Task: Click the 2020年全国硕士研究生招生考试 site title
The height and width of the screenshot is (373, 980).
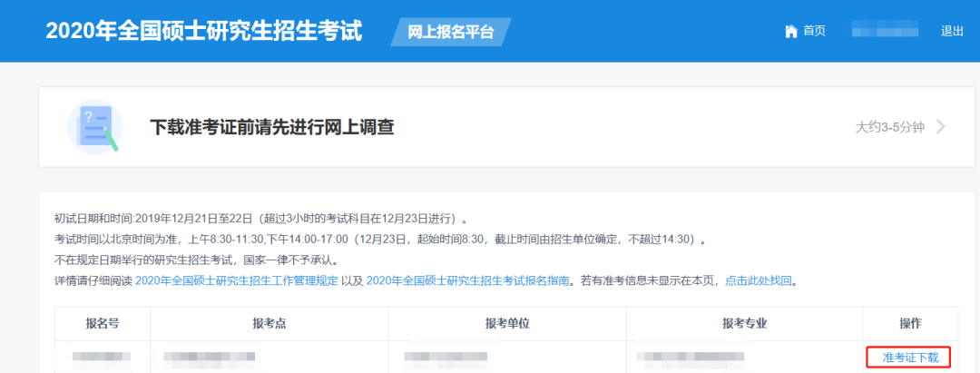Action: pyautogui.click(x=204, y=31)
